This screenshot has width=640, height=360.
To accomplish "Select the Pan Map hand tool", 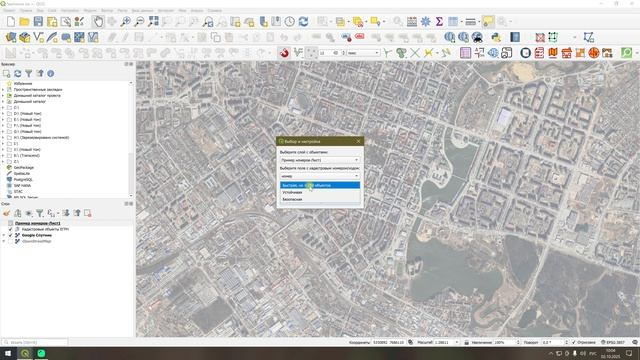I will click(x=98, y=22).
